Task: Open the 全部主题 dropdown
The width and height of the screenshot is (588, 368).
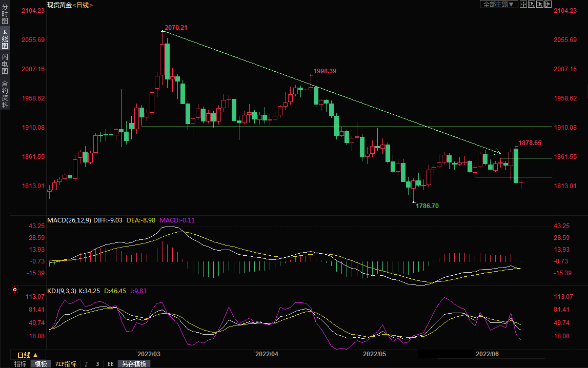Action: (x=497, y=4)
